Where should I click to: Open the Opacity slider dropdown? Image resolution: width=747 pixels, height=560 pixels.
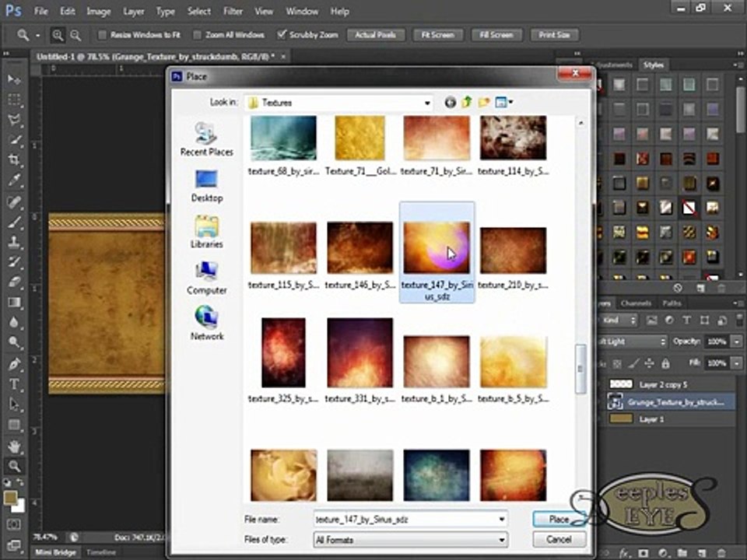tap(737, 341)
